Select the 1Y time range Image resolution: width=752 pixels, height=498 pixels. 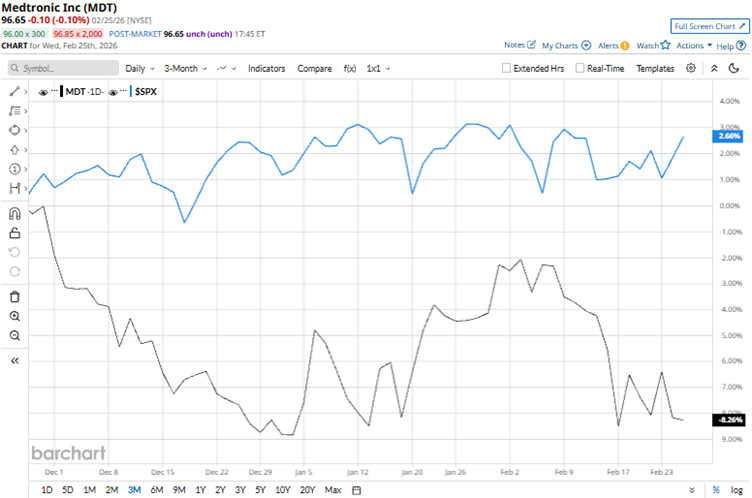(200, 490)
